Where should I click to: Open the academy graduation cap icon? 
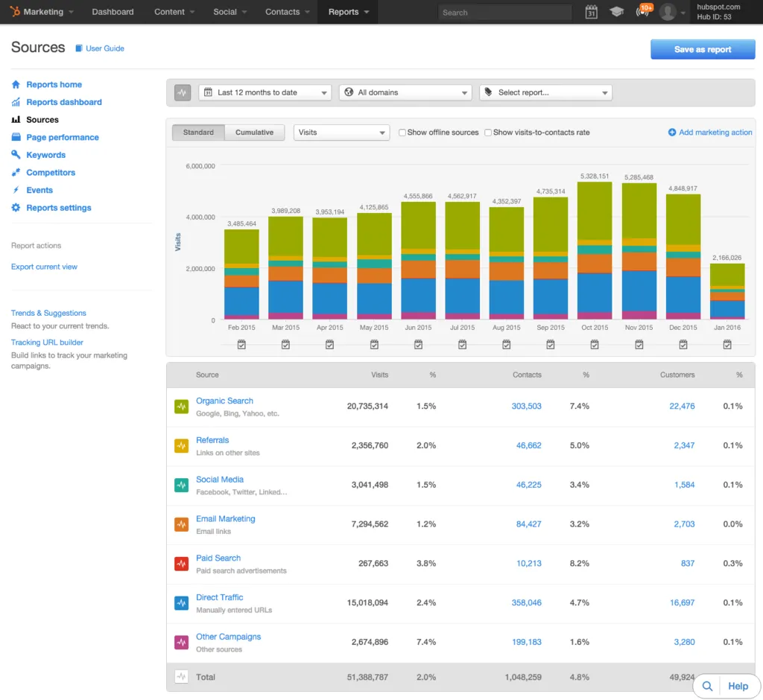coord(616,12)
